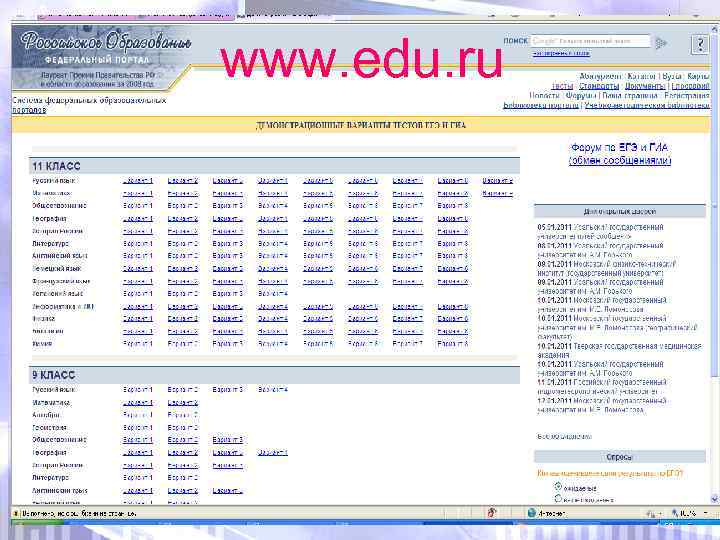The width and height of the screenshot is (720, 540).
Task: Click the 9 КЛАСС section header
Action: tap(275, 375)
